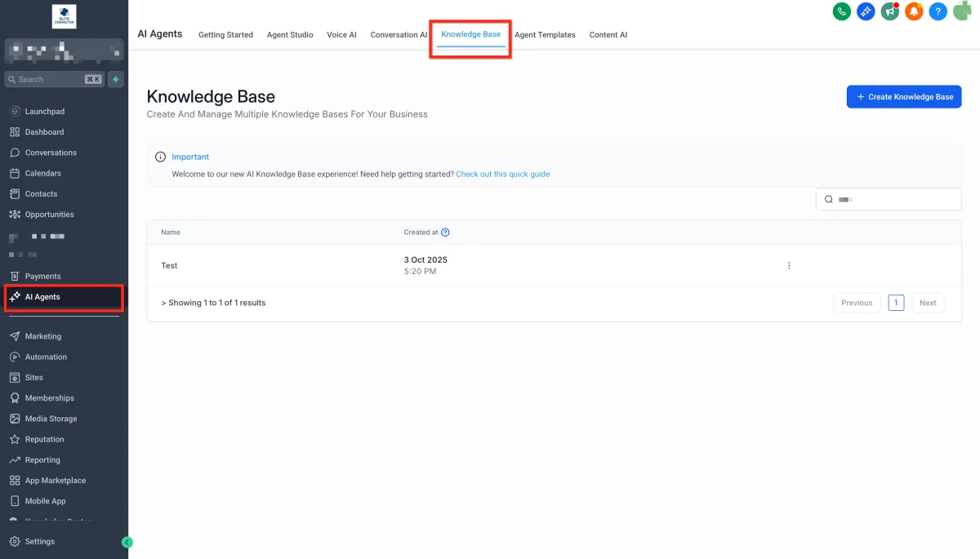Click the Opportunities icon in sidebar
Screen dimensions: 980x559
coord(15,215)
